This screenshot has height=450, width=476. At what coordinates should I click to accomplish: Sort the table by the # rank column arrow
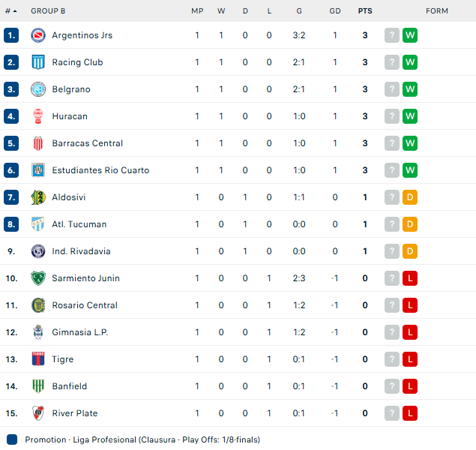tap(11, 11)
